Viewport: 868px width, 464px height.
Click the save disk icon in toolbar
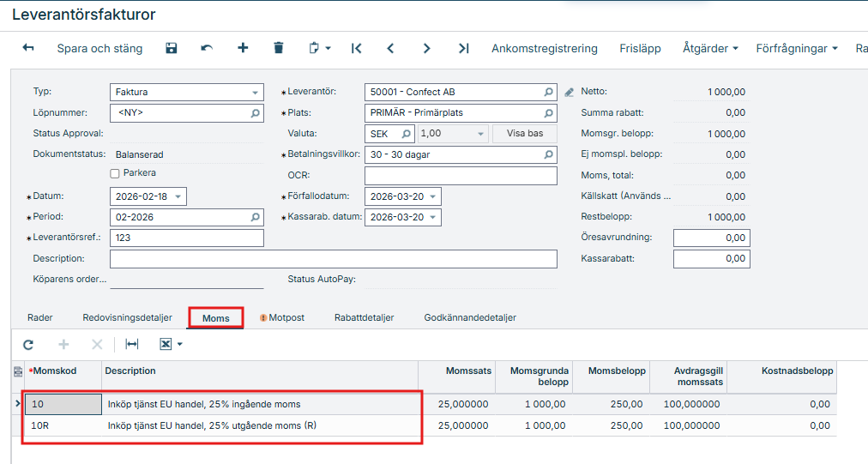172,48
